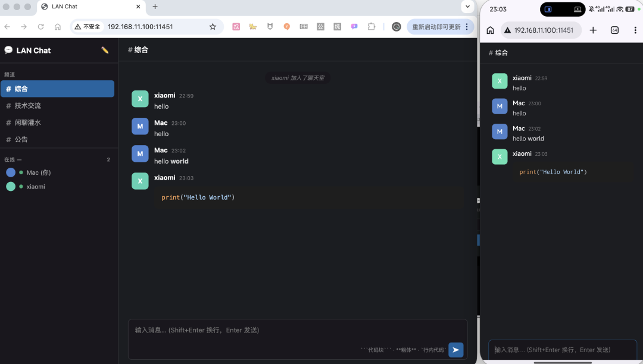
Task: Click the round profile avatar in toolbar
Action: tap(396, 27)
